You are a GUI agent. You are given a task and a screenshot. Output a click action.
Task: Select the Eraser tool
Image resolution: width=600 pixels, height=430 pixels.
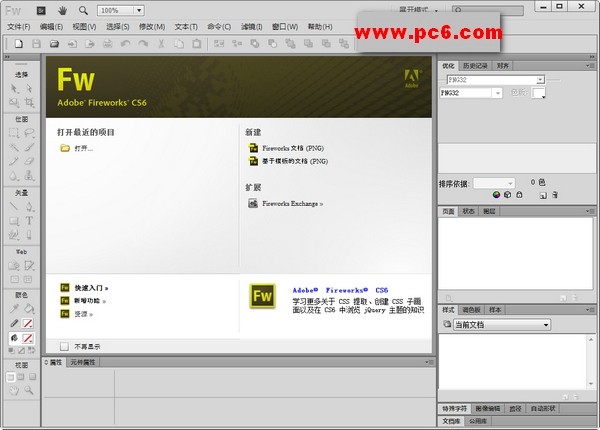coord(29,161)
